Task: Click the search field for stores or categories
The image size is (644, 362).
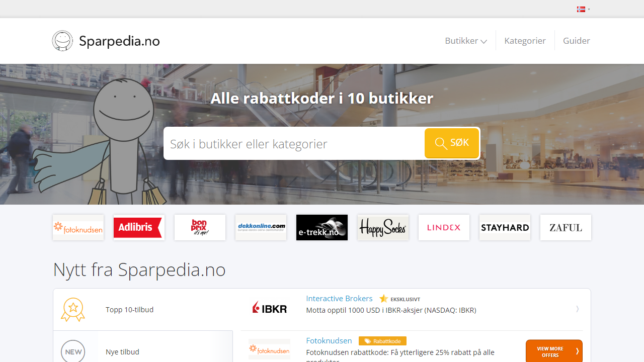Action: [x=294, y=144]
